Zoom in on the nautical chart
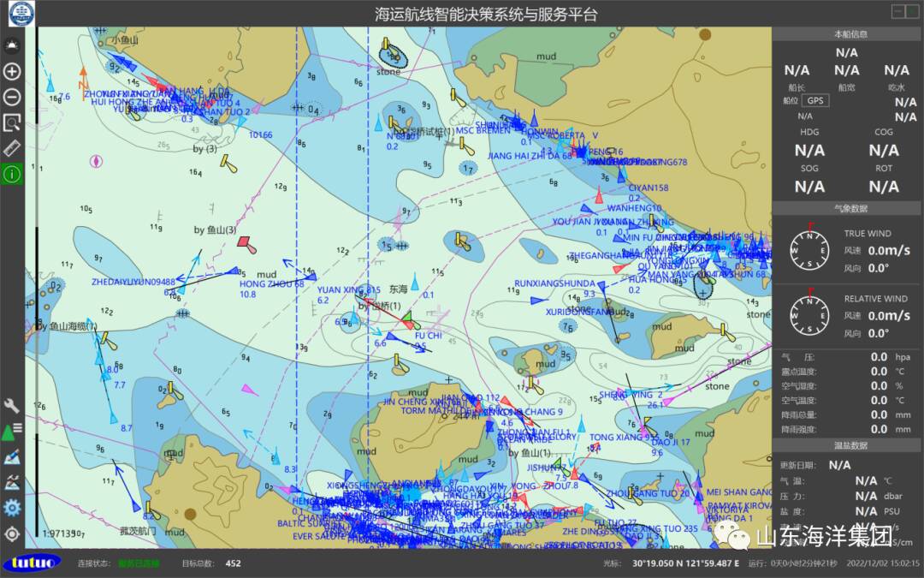This screenshot has height=578, width=924. (x=12, y=71)
